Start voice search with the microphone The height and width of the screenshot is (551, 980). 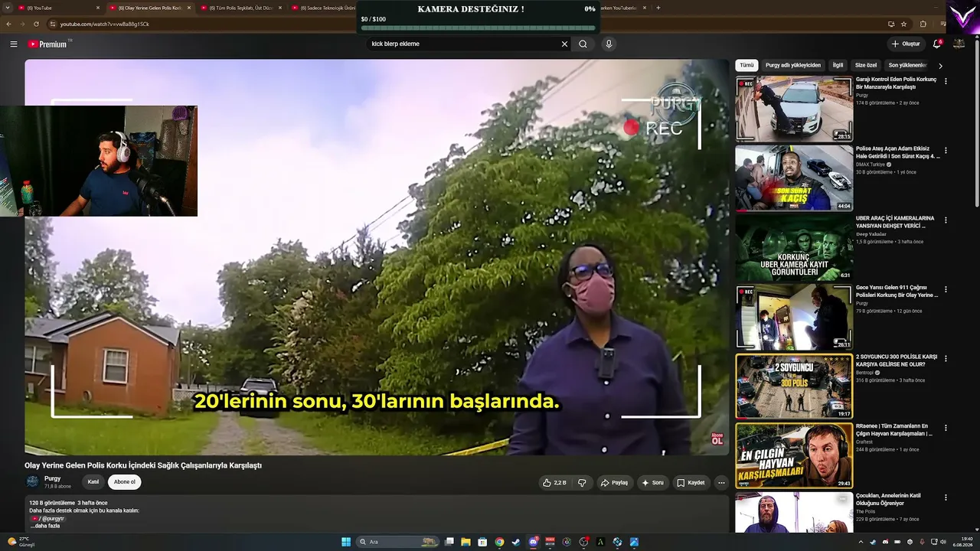point(609,44)
